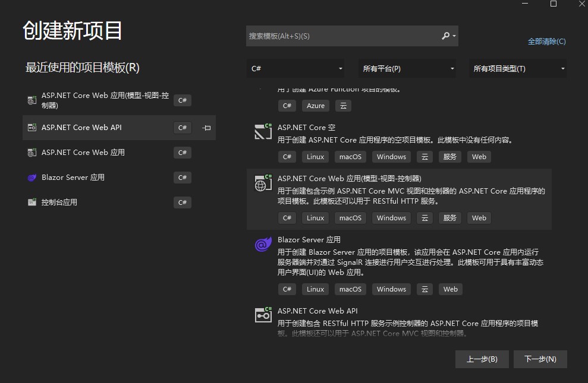588x383 pixels.
Task: Pin the ASP.NET Core Web API recent template
Action: point(206,128)
